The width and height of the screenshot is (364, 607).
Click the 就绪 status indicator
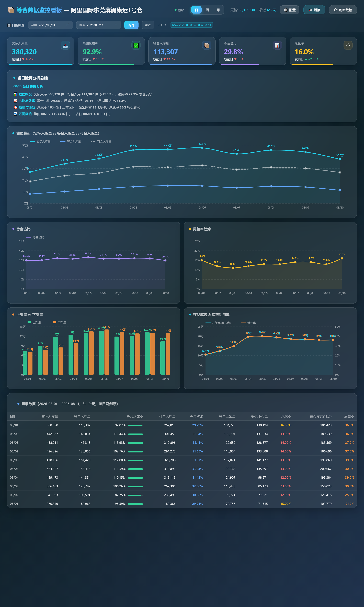click(179, 10)
